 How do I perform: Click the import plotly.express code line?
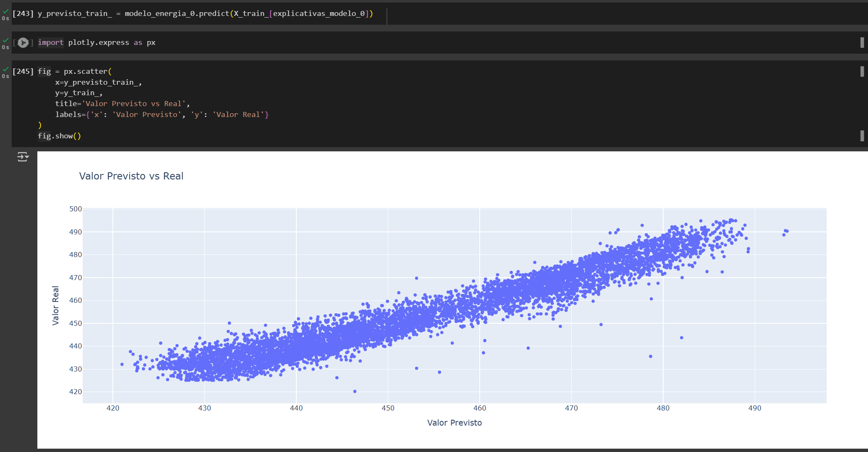97,42
